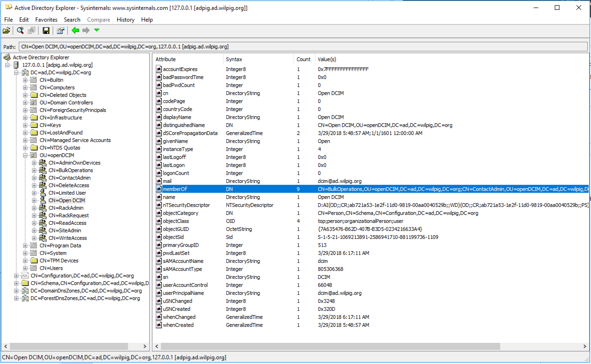The height and width of the screenshot is (364, 591).
Task: Open the Help menu
Action: coord(147,20)
